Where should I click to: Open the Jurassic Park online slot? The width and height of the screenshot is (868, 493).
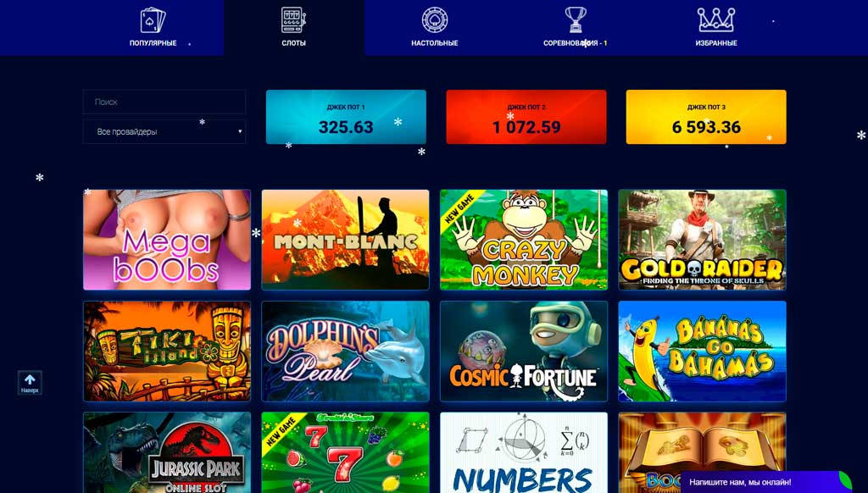(167, 452)
